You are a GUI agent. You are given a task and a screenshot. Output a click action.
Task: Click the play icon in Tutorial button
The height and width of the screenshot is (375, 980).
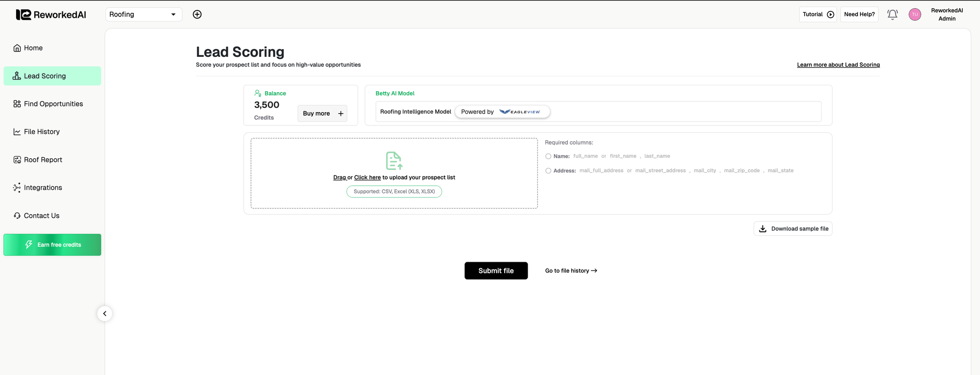click(x=831, y=15)
